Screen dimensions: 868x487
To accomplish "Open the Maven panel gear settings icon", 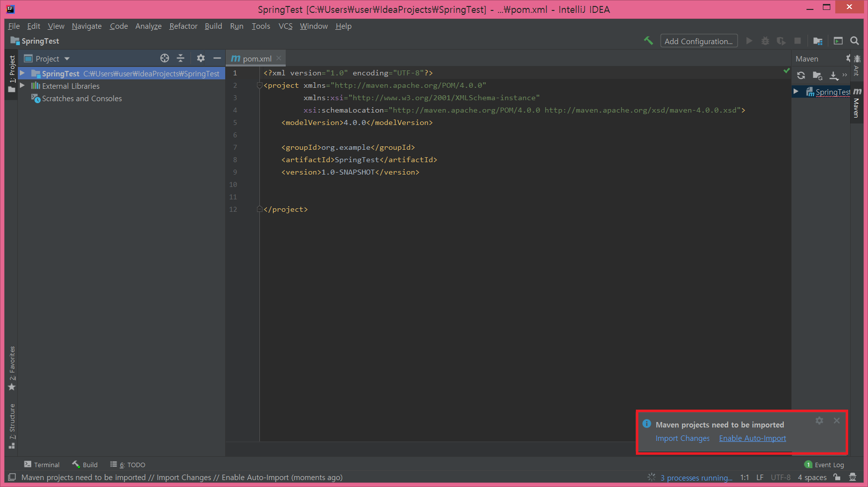I will click(x=848, y=58).
